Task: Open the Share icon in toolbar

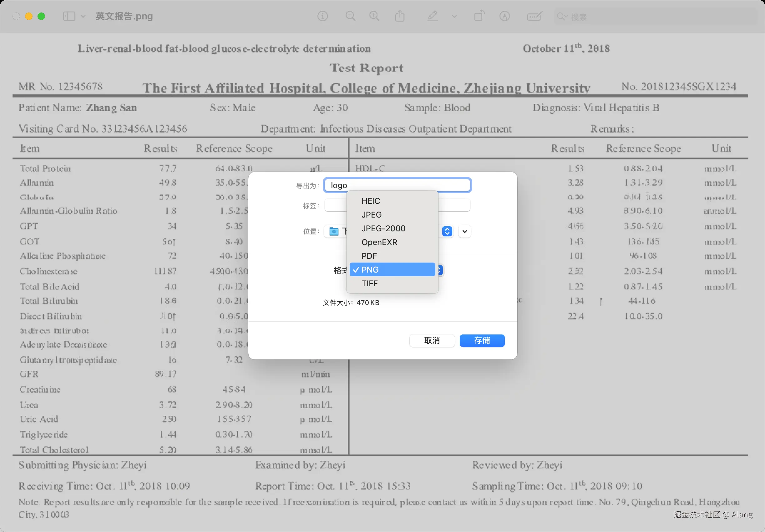Action: [399, 16]
